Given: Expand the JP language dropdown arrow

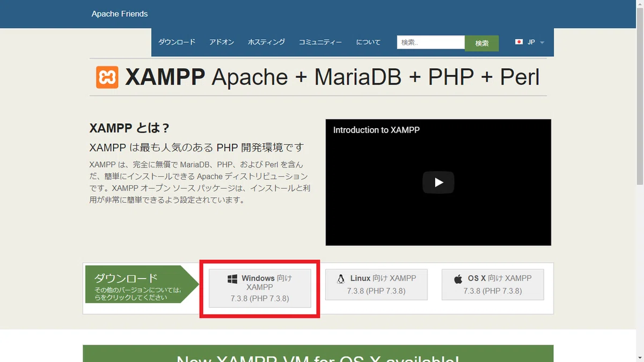Looking at the screenshot, I should (x=542, y=42).
